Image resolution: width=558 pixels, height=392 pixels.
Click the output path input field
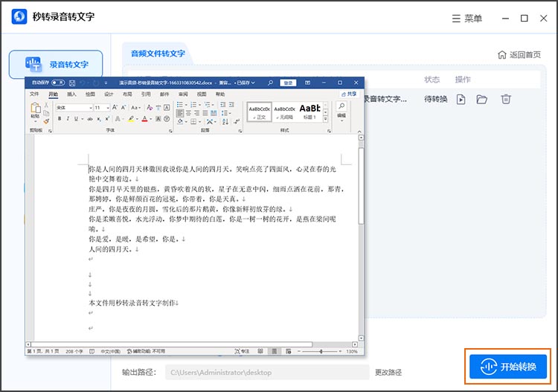(266, 372)
